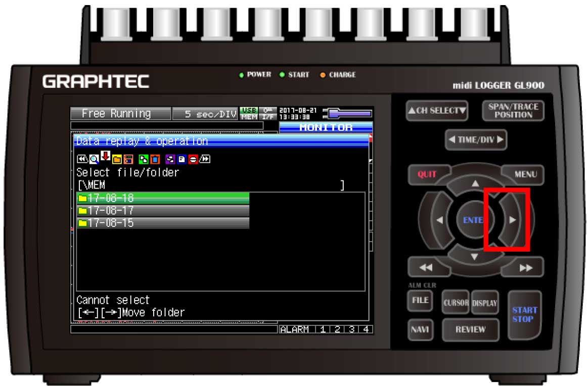Screen dimensions: 588x386
Task: Click CH SELECT down triangle
Action: point(463,111)
